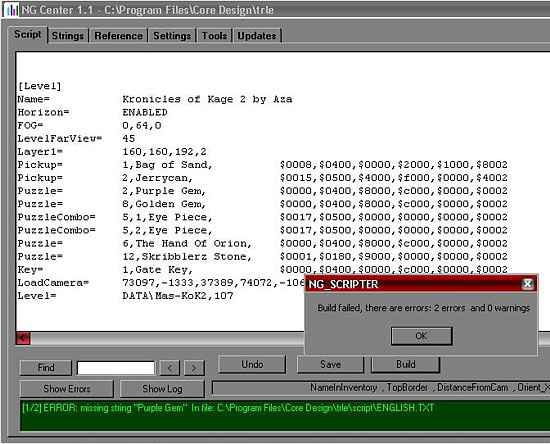The width and height of the screenshot is (550, 444).
Task: Click the level name Kronicles of Kage 2 by Aza
Action: point(207,99)
